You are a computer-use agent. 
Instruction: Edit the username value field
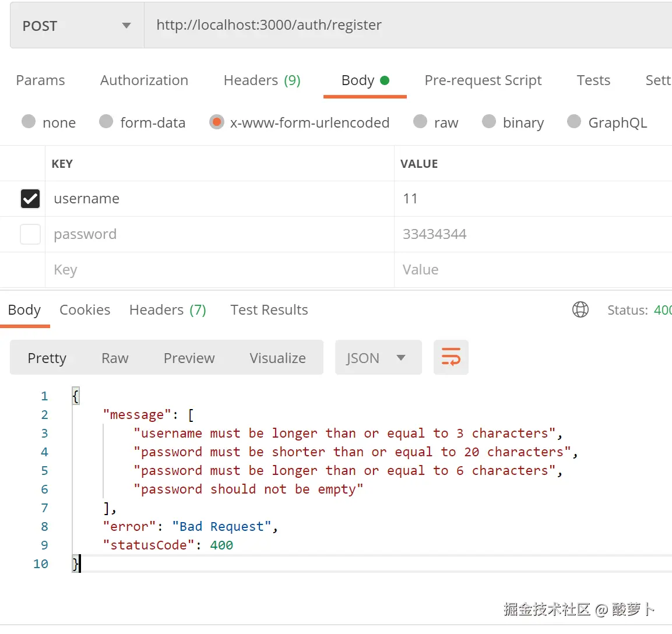pos(530,199)
